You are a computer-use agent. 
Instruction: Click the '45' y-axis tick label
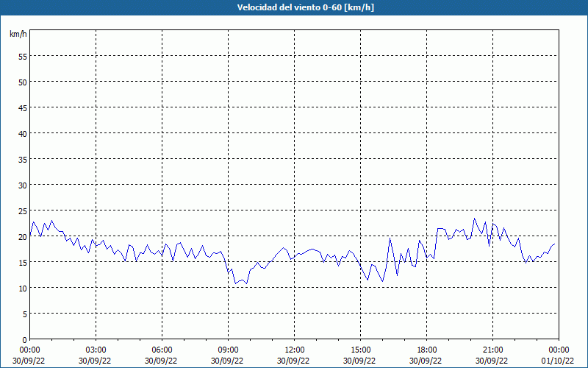pos(23,107)
